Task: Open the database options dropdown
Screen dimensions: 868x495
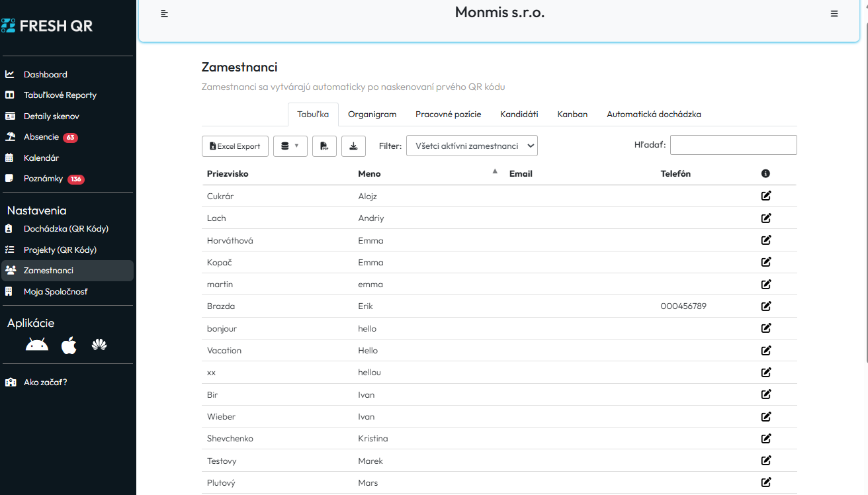Action: click(290, 146)
